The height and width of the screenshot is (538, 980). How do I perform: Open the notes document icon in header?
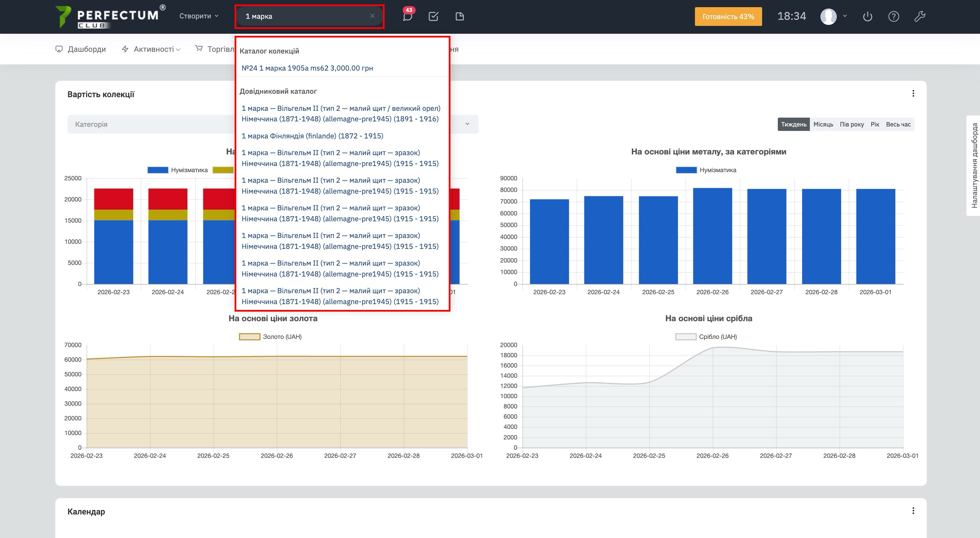(x=460, y=16)
